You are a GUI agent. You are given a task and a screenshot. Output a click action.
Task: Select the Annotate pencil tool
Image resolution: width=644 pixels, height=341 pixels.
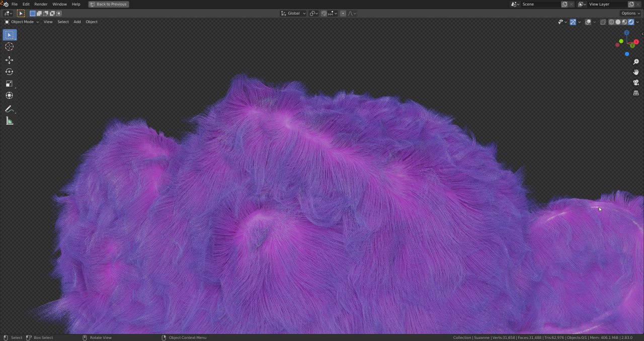pos(9,109)
